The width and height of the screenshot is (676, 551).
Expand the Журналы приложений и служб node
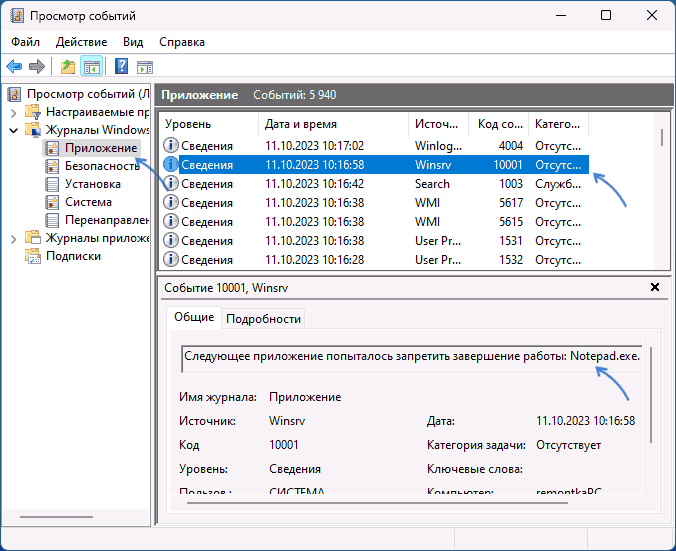point(14,238)
